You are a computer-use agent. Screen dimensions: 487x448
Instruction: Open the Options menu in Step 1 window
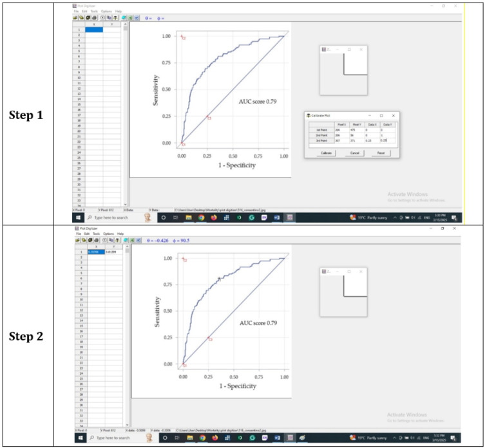[x=106, y=11]
